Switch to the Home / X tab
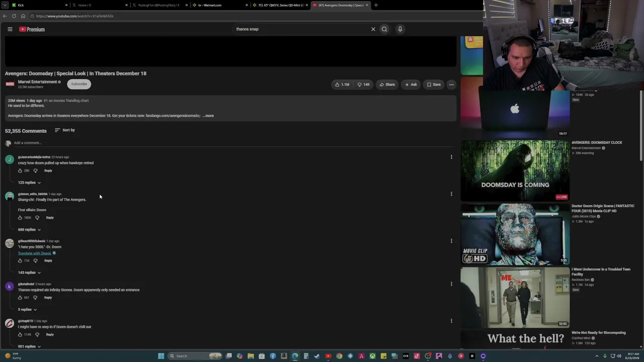Screen dimensions: 644x362 [x=100, y=5]
